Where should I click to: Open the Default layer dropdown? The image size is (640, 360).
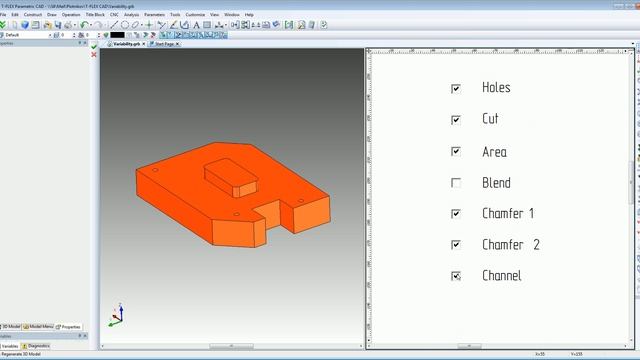[50, 35]
